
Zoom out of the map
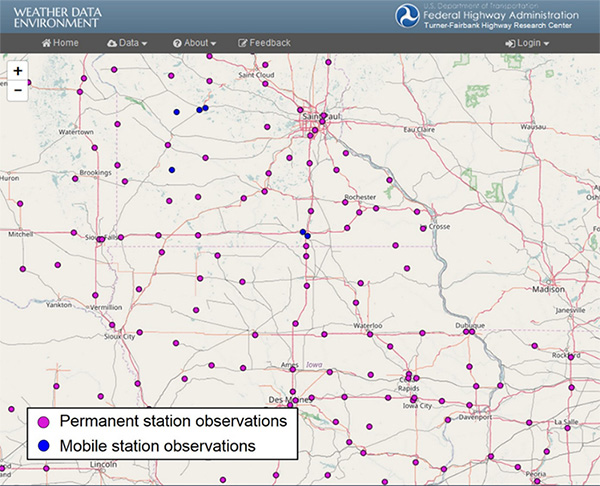pyautogui.click(x=18, y=91)
